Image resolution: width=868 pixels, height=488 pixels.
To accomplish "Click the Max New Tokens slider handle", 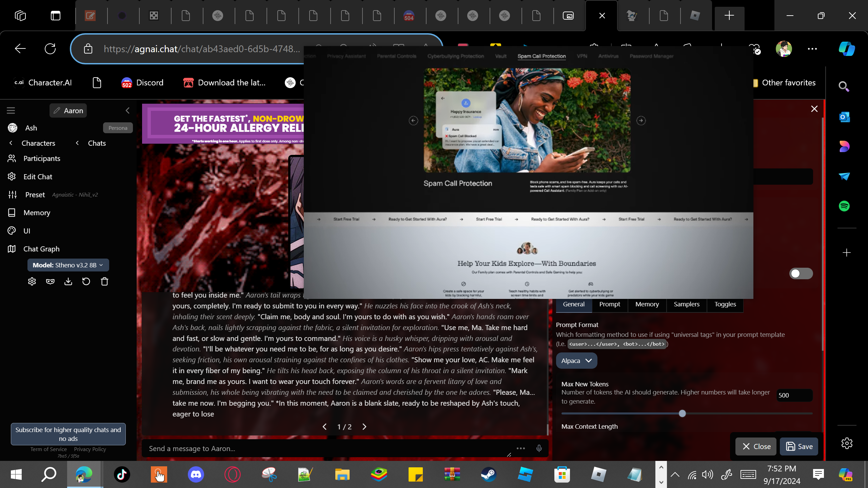I will (682, 413).
